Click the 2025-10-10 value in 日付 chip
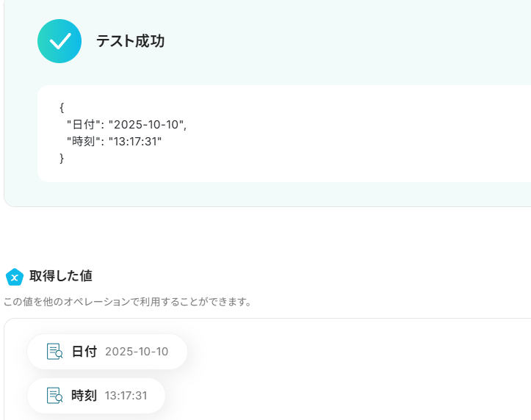Viewport: 531px width, 420px height. pyautogui.click(x=137, y=352)
